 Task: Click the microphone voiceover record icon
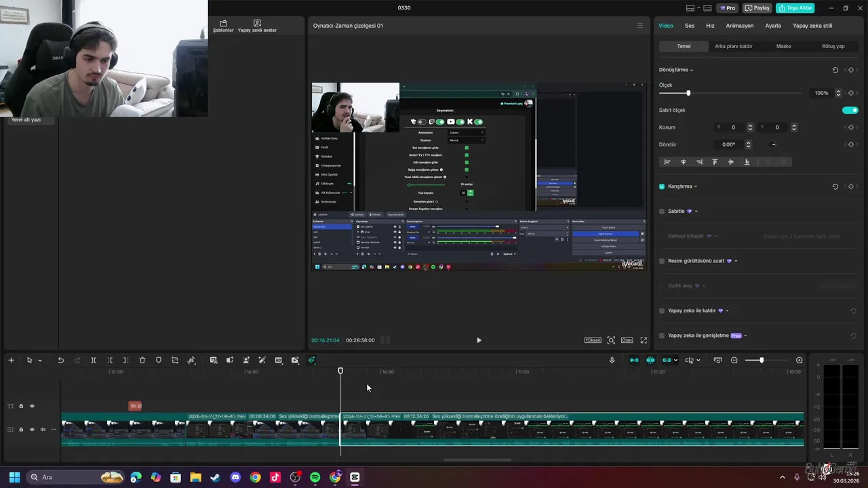coord(612,360)
